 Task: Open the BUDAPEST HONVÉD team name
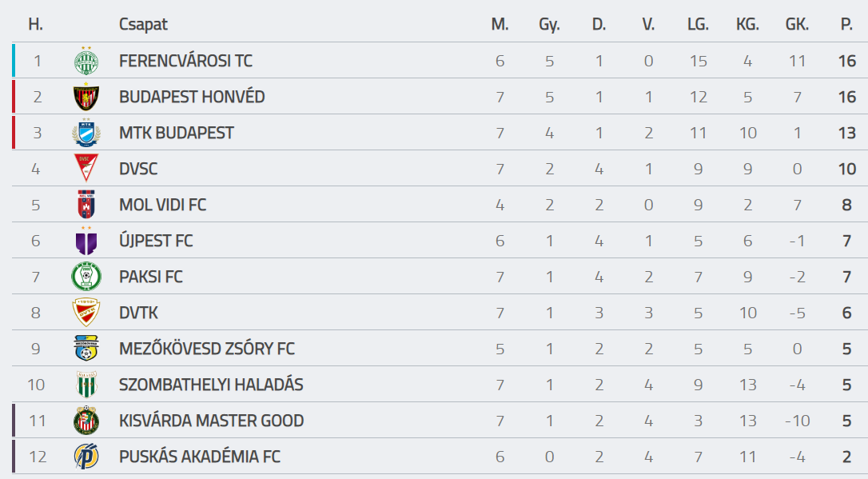[192, 97]
